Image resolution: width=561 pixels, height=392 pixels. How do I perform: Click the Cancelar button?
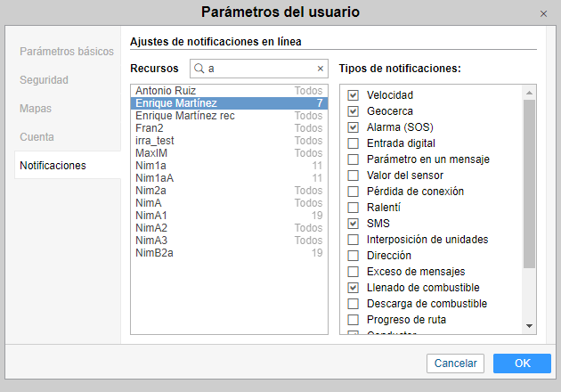pyautogui.click(x=455, y=363)
